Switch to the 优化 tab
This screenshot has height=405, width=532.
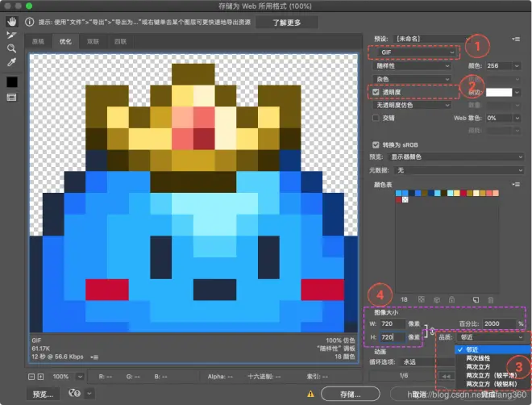coord(65,41)
